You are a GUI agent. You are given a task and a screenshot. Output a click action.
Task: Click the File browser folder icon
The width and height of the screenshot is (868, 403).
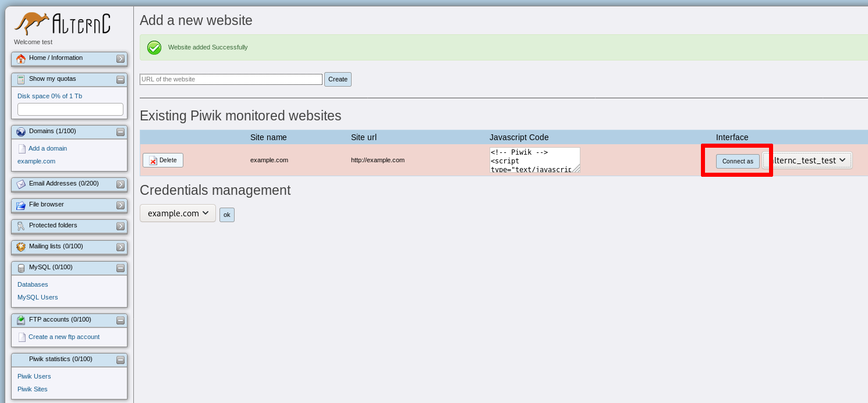[x=21, y=205]
